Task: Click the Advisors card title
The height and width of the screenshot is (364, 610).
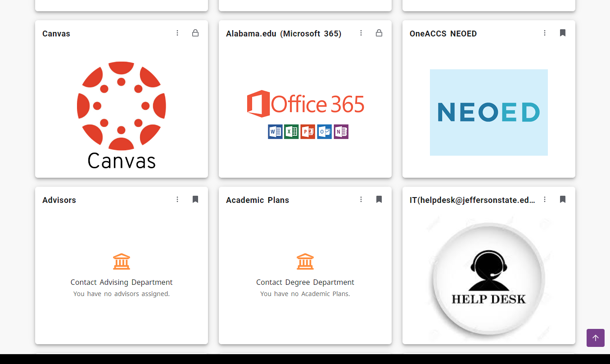Action: click(x=59, y=200)
